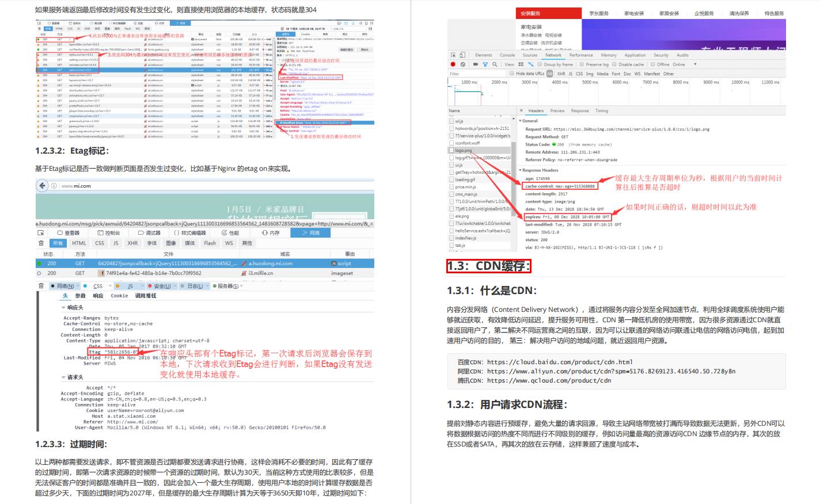Close the request details pane with X
The image size is (820, 504).
tap(521, 110)
